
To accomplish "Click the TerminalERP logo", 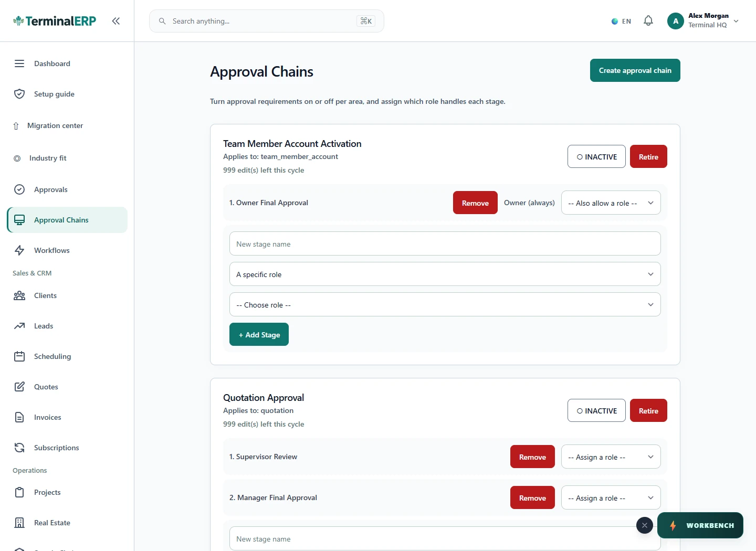I will 55,21.
